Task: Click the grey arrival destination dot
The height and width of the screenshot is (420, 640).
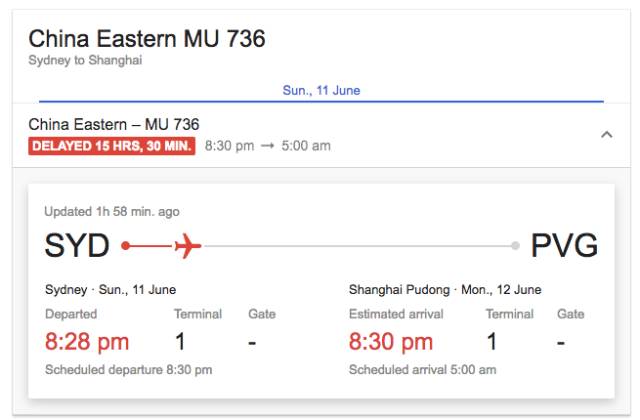Action: point(515,245)
